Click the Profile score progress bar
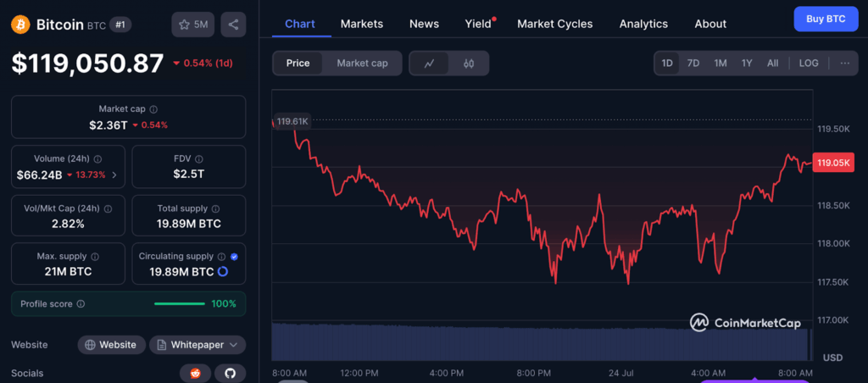Viewport: 868px width, 383px height. click(179, 303)
